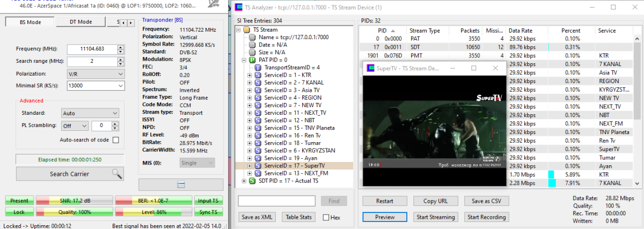Image resolution: width=644 pixels, height=229 pixels.
Task: Click the S icon beside Ayan service
Action: pos(258,159)
